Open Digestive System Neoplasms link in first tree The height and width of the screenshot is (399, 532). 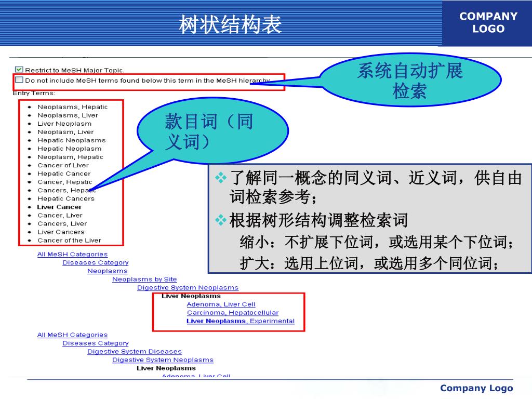click(x=188, y=288)
